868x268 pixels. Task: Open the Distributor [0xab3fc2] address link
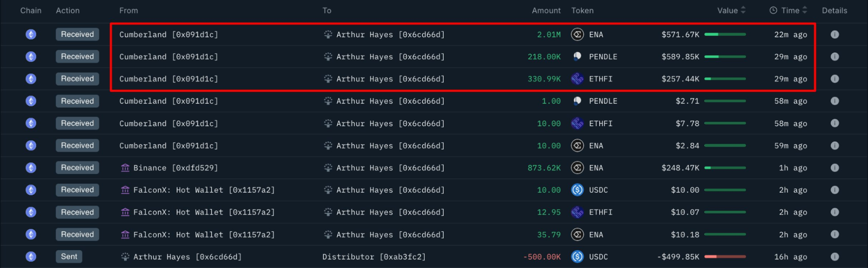(x=374, y=256)
